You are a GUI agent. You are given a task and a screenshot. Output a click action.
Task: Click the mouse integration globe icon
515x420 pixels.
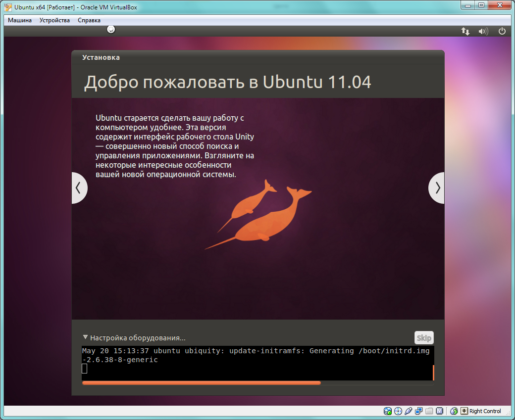[454, 411]
